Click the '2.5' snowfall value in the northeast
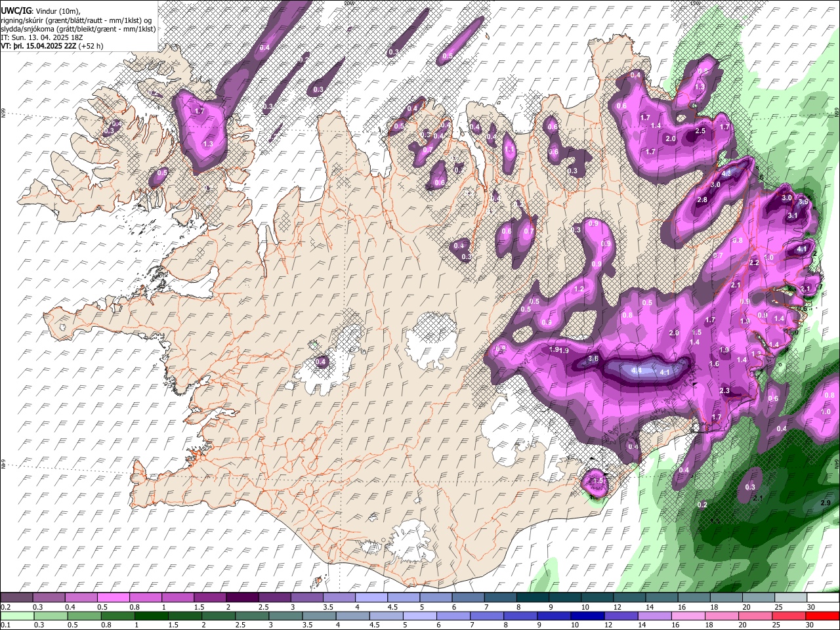The image size is (840, 630). [700, 131]
